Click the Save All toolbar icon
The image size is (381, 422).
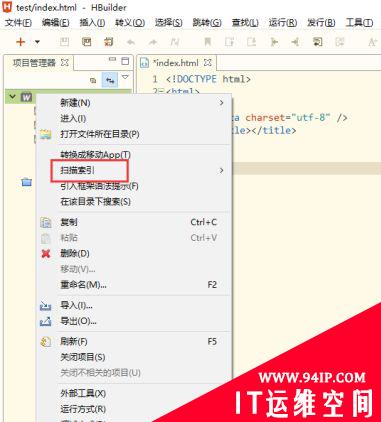click(87, 42)
